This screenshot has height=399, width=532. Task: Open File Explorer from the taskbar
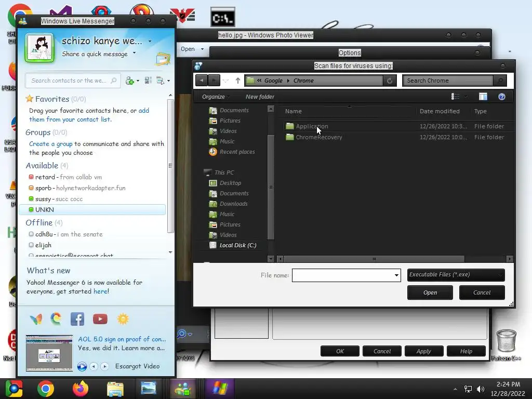[x=115, y=389]
